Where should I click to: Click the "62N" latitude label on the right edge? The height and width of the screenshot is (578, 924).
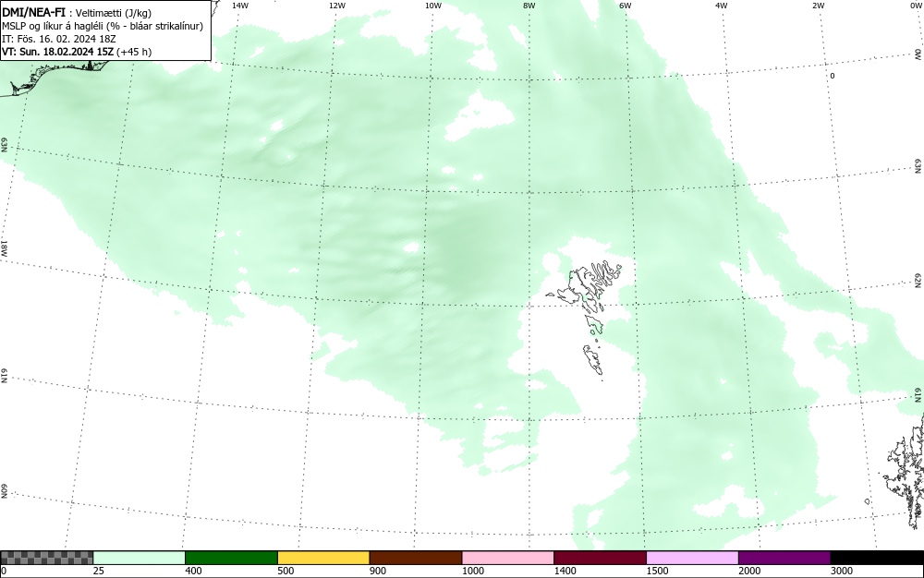pos(918,280)
